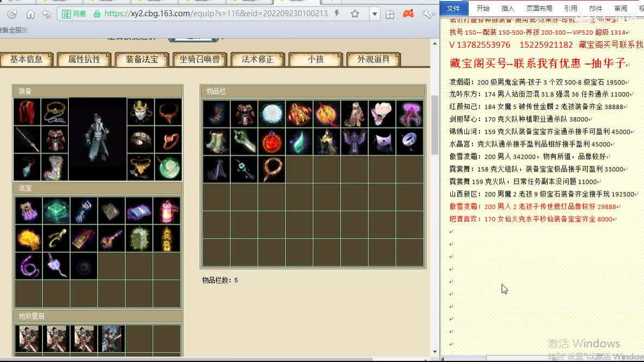Select the 外观道具 tab
Screen dimensions: 644x362
(373, 59)
